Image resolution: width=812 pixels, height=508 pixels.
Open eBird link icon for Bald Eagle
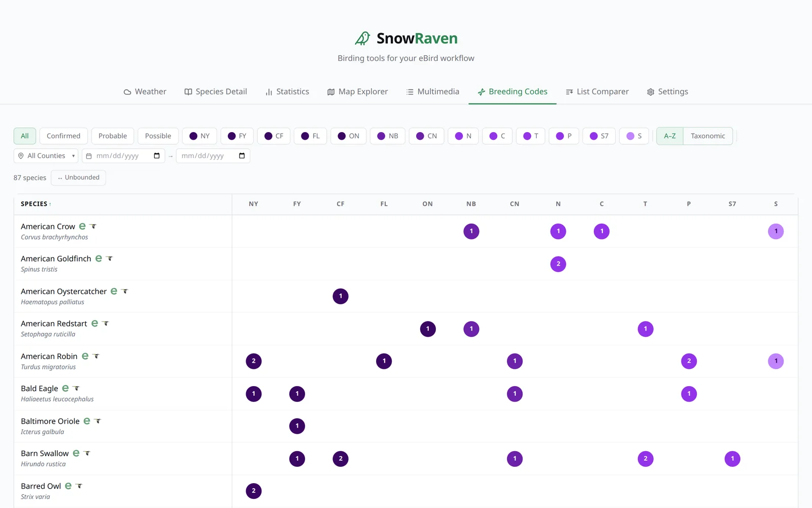65,388
